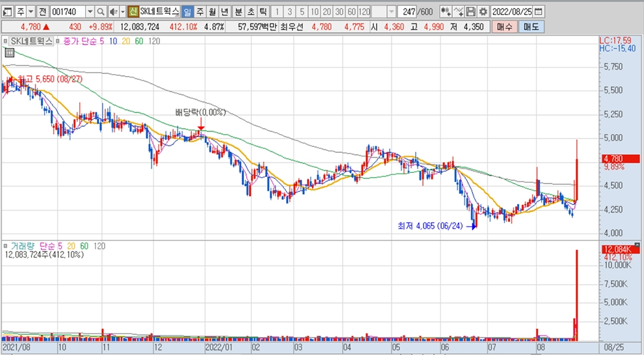
Task: Click the stock search magnifier icon
Action: [101, 12]
